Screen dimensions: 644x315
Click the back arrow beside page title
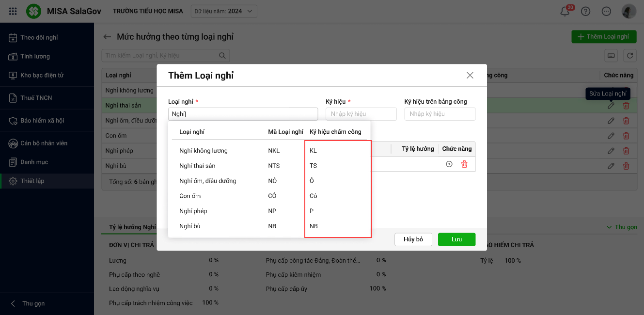(107, 37)
